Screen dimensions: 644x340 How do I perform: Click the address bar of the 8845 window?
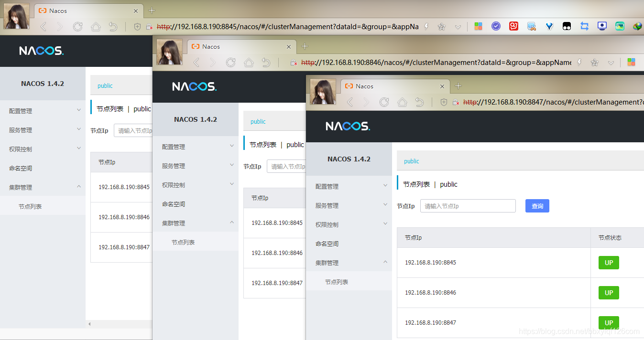[x=287, y=27]
